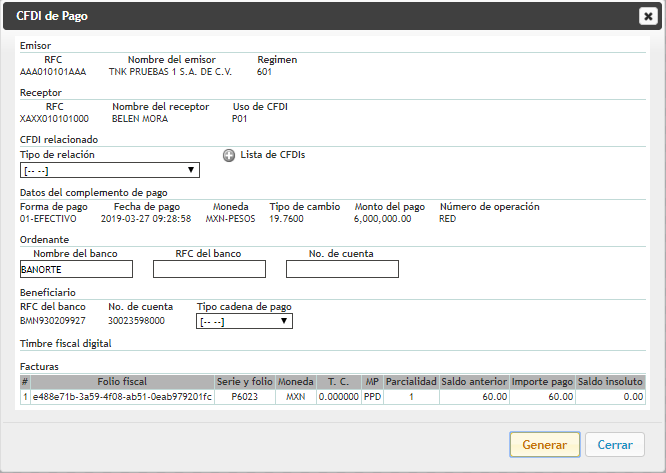Screen dimensions: 666x473
Task: Expand the Tipo de relación dropdown
Action: 110,170
